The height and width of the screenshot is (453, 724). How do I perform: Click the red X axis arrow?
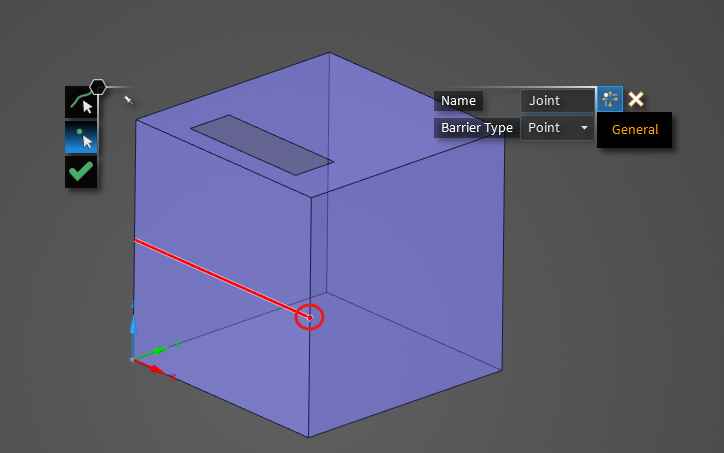158,369
